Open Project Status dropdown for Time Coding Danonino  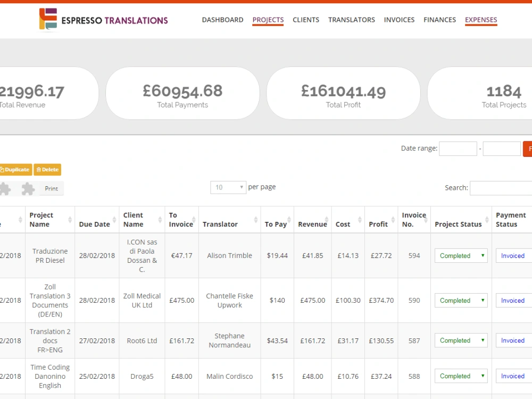pos(461,376)
